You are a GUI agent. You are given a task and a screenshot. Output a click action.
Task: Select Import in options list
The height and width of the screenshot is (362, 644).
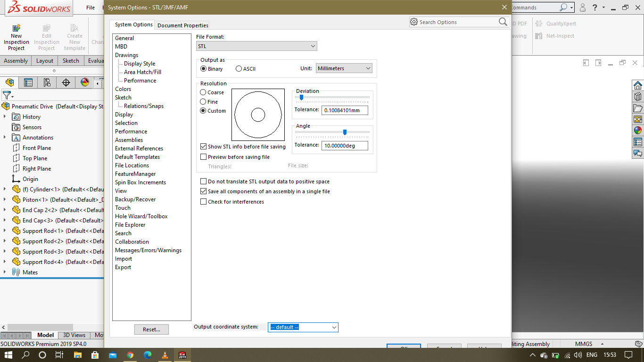coord(124,259)
